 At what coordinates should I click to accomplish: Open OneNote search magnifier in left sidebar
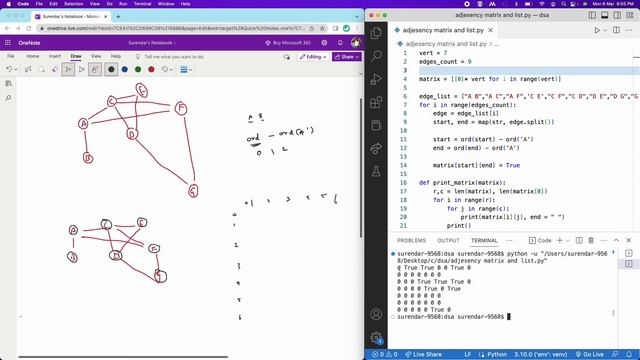click(8, 98)
